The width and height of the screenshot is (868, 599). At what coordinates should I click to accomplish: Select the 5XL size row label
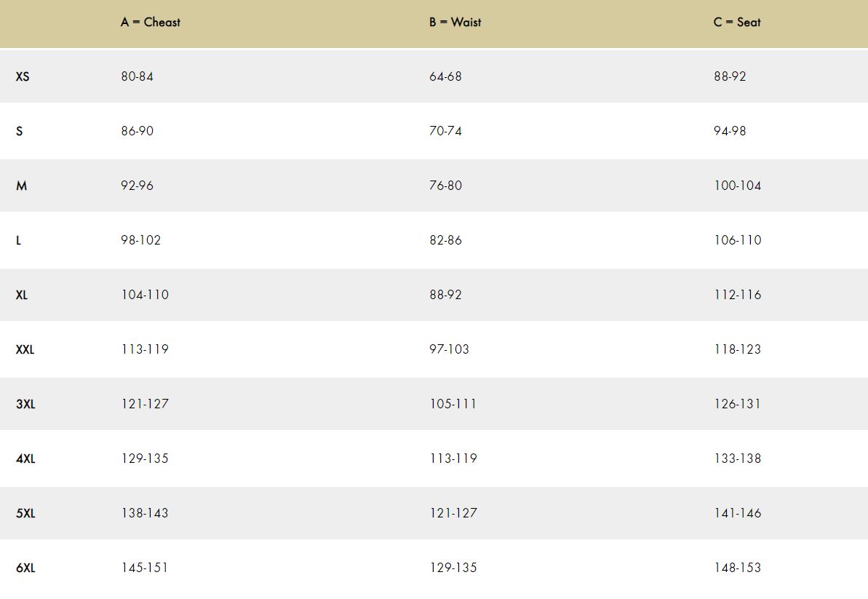pyautogui.click(x=25, y=513)
